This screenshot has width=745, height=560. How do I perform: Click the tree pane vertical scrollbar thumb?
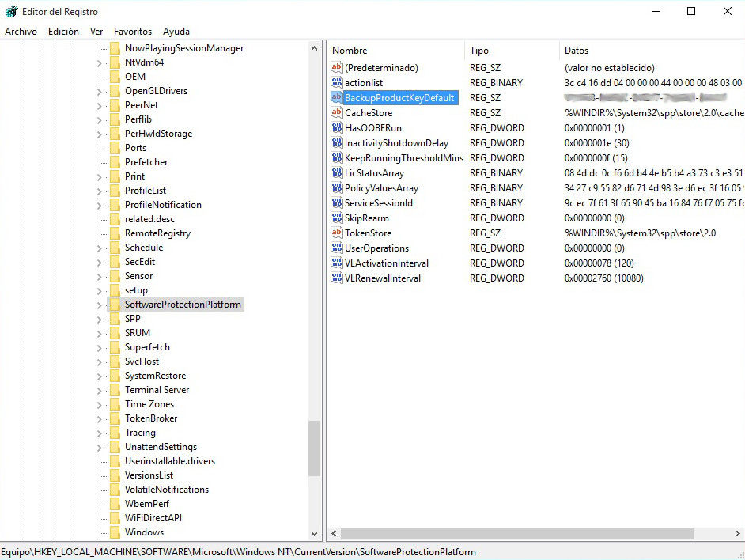coord(314,448)
